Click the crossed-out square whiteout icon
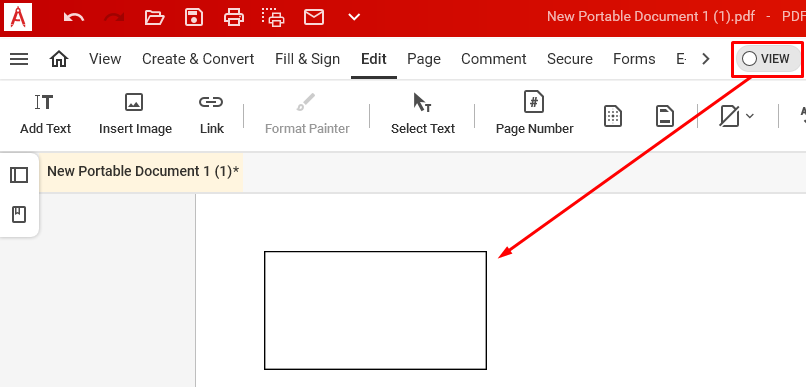 [x=729, y=117]
